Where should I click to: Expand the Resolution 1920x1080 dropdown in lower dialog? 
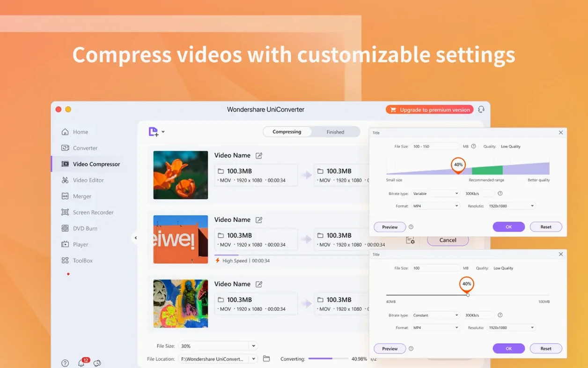tap(511, 328)
